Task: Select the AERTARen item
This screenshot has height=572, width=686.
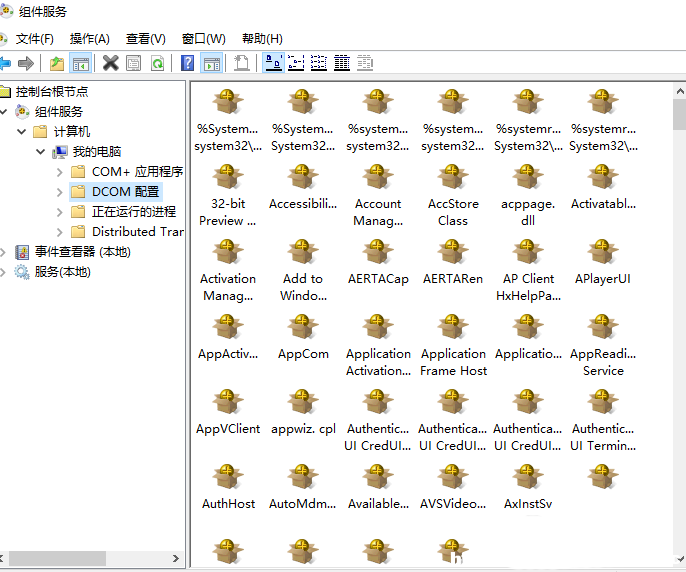Action: [453, 262]
